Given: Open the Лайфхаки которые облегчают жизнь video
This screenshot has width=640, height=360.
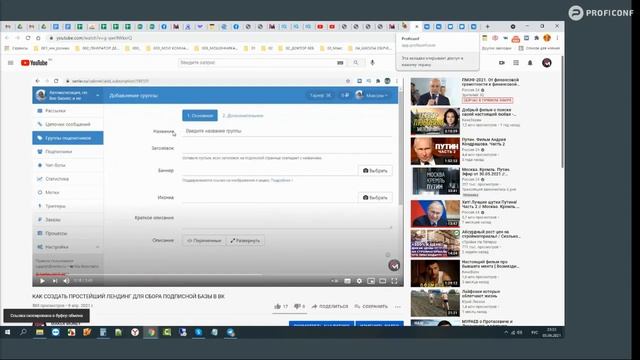Looking at the screenshot, I should click(435, 303).
